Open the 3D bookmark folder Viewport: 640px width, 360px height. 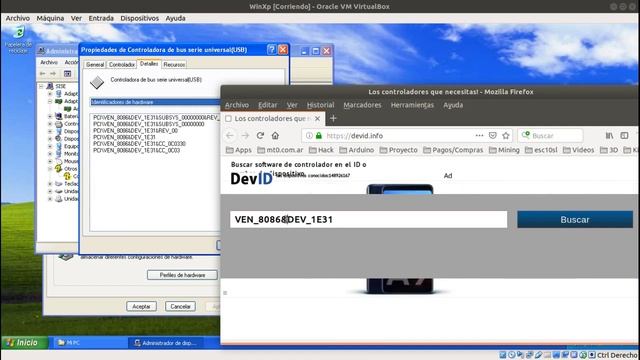(609, 150)
